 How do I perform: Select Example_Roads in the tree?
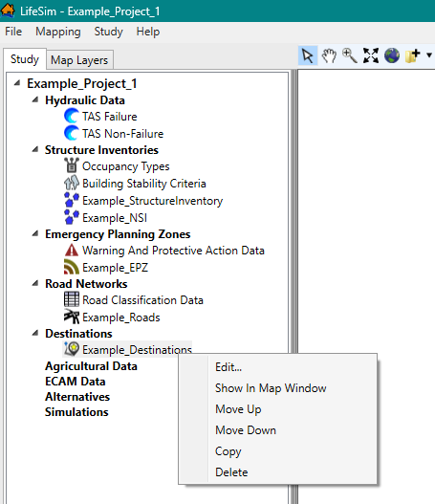[120, 318]
